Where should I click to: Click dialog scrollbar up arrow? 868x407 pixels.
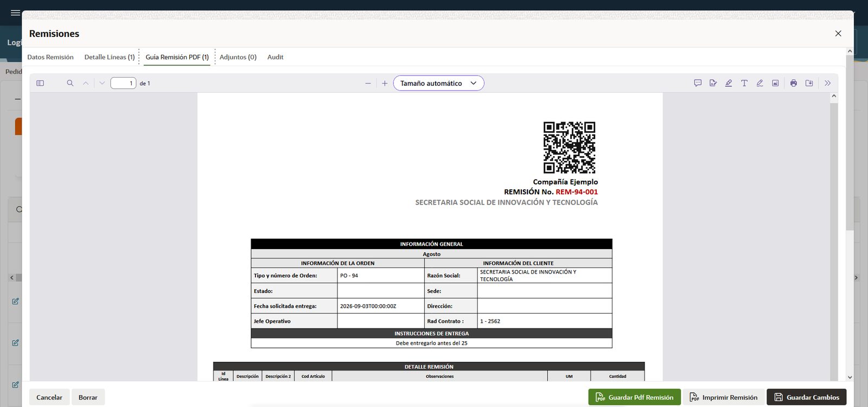click(850, 51)
